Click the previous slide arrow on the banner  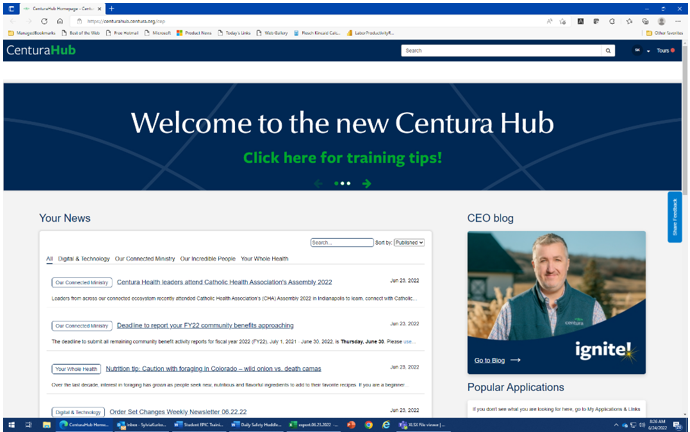[319, 183]
